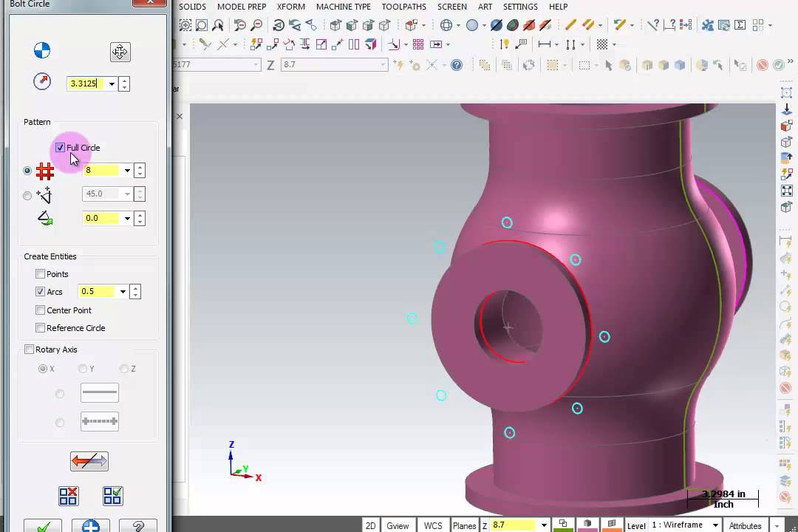Click the unzoom 80% magnifier icon
The image size is (798, 532).
pyautogui.click(x=256, y=25)
